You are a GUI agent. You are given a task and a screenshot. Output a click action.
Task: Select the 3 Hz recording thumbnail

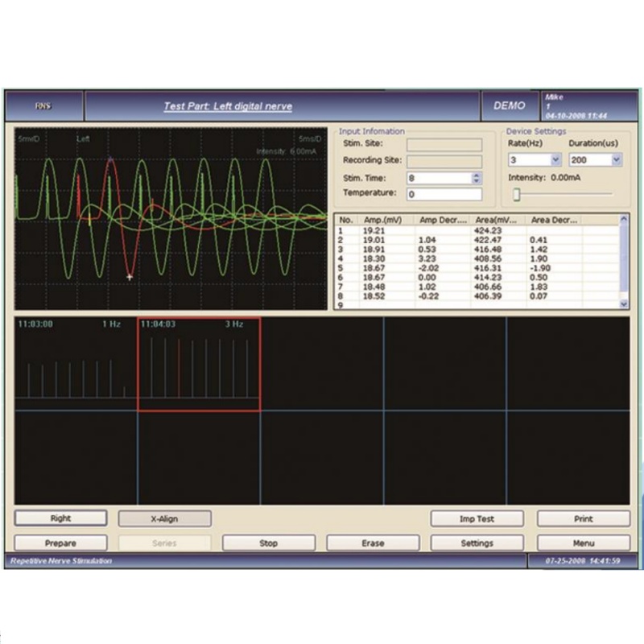(x=199, y=364)
